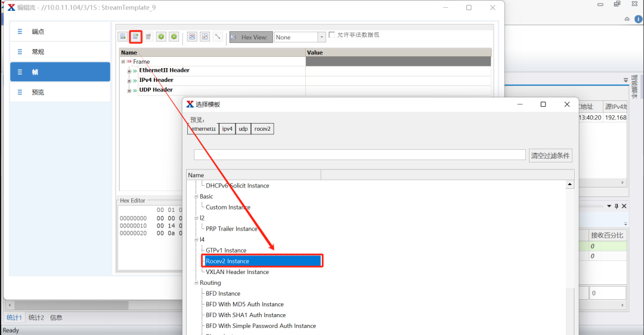The width and height of the screenshot is (644, 335).
Task: Switch to the 预览 sidebar item
Action: pos(60,93)
